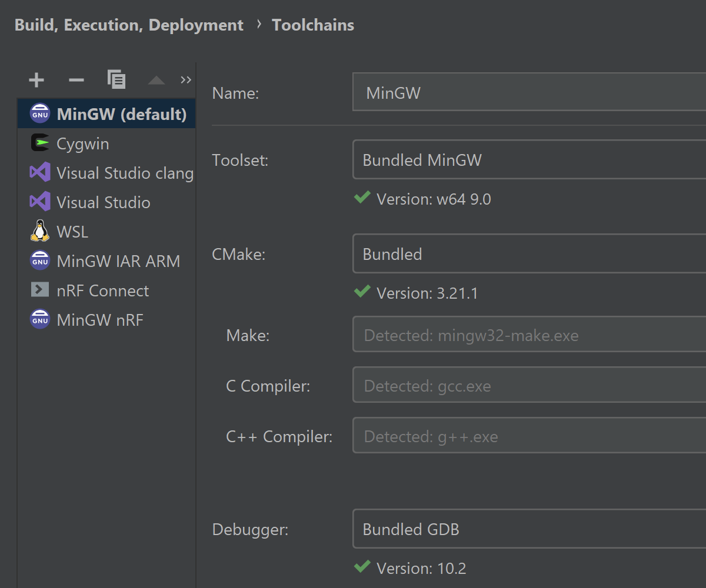Click the Cygwin terminal icon

click(x=40, y=143)
